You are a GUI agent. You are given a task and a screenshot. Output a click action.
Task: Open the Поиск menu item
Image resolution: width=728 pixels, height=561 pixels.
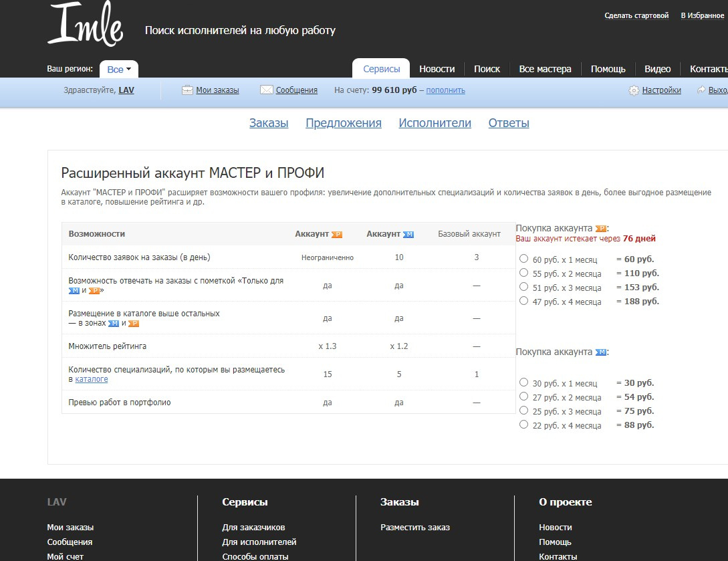point(487,69)
